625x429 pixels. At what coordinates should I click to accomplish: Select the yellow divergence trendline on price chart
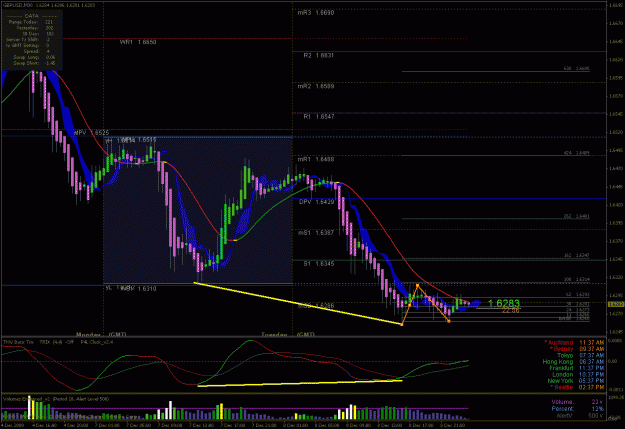tap(298, 303)
